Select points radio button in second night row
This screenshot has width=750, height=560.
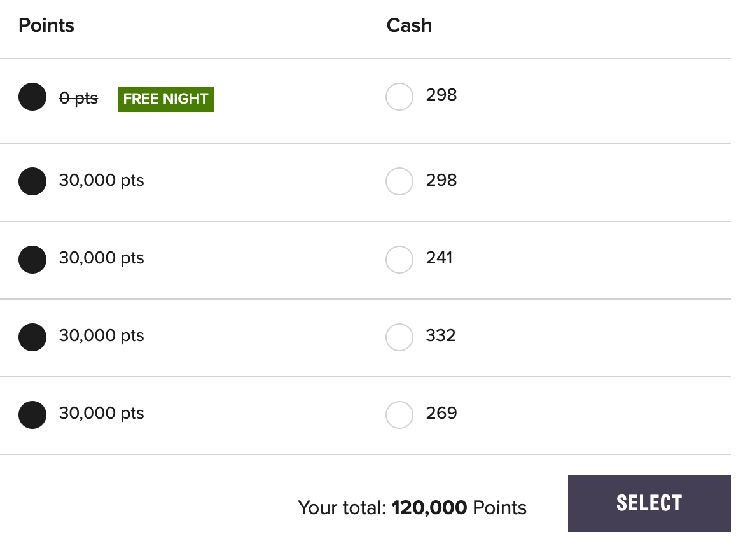[32, 181]
